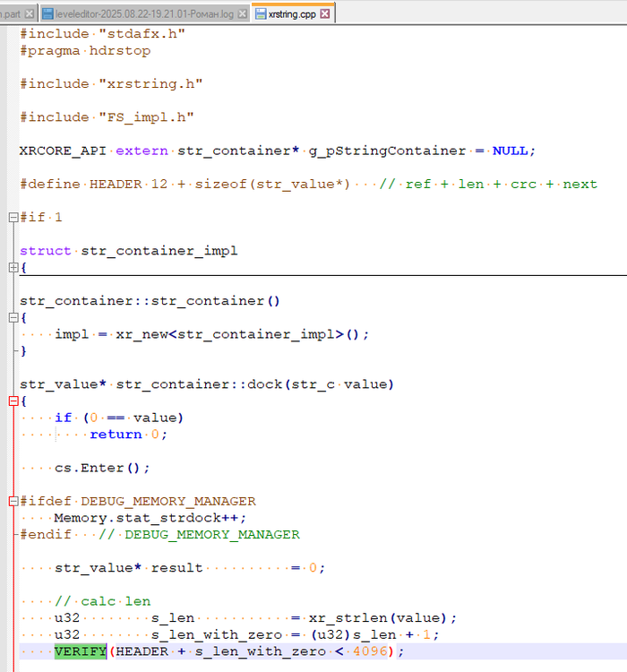Collapse the dock function body fold
Viewport: 627px width, 672px height.
tap(13, 401)
